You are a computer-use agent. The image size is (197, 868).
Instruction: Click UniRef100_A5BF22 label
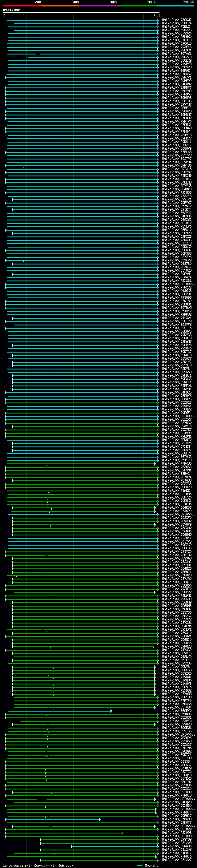point(177,108)
